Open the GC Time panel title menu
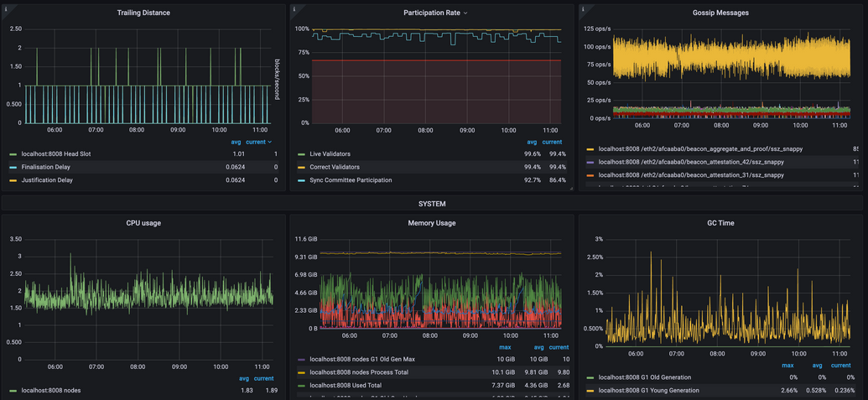868x400 pixels. pos(720,223)
